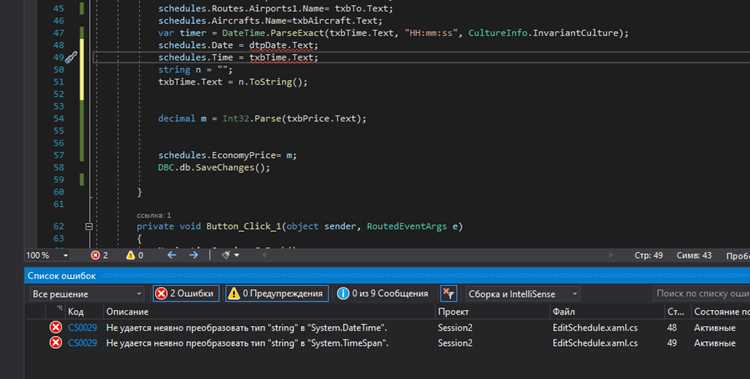750x379 pixels.
Task: Sort the error list by Код column
Action: coord(76,312)
